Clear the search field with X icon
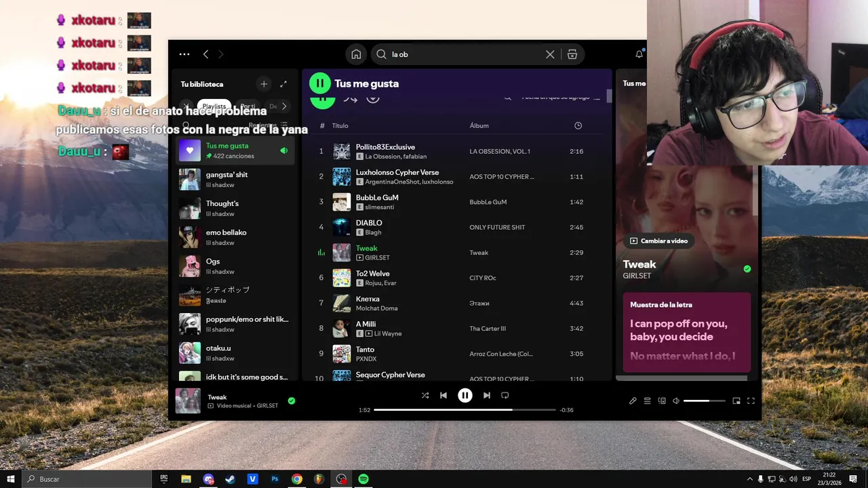Viewport: 868px width, 488px height. click(x=550, y=54)
